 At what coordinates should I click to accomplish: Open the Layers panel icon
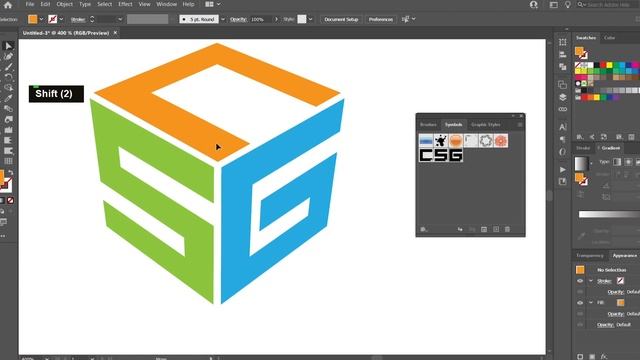[562, 97]
